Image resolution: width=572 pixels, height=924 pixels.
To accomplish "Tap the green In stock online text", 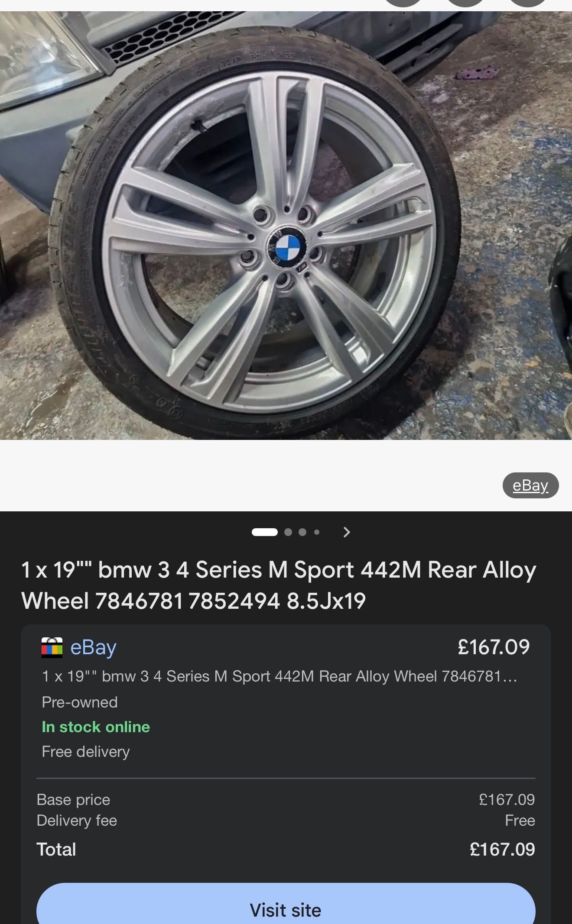I will coord(96,727).
